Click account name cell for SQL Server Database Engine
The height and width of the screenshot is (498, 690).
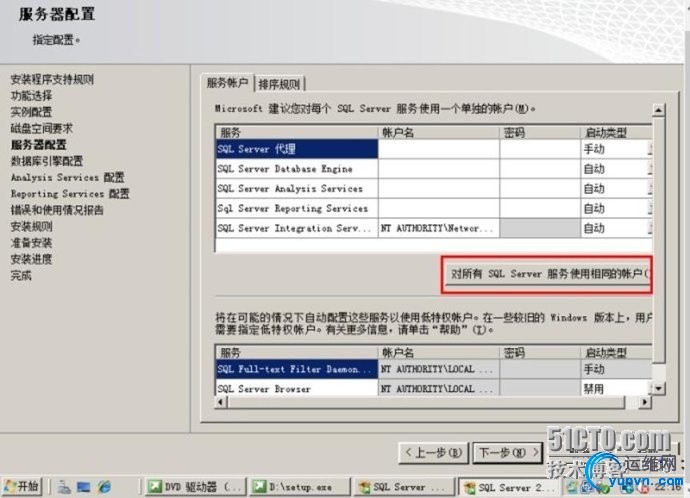tap(439, 168)
